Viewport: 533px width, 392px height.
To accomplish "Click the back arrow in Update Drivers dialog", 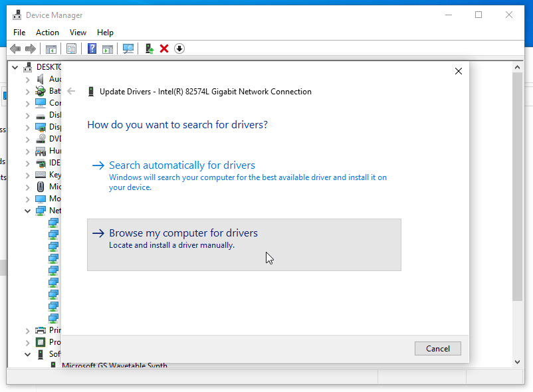I will (71, 91).
